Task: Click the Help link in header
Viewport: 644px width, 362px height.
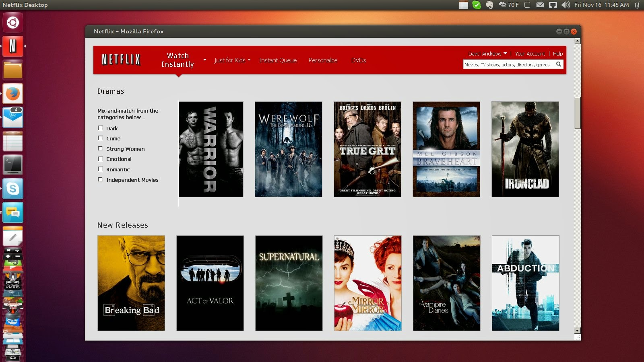Action: (x=557, y=53)
